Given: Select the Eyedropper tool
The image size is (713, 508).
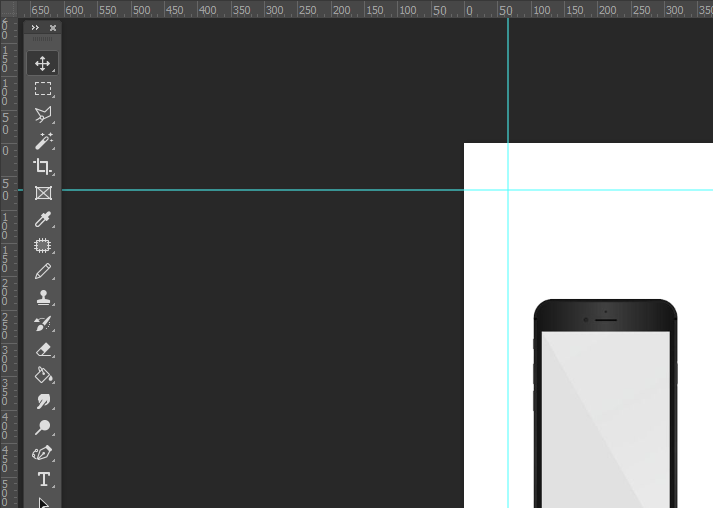Looking at the screenshot, I should [43, 219].
